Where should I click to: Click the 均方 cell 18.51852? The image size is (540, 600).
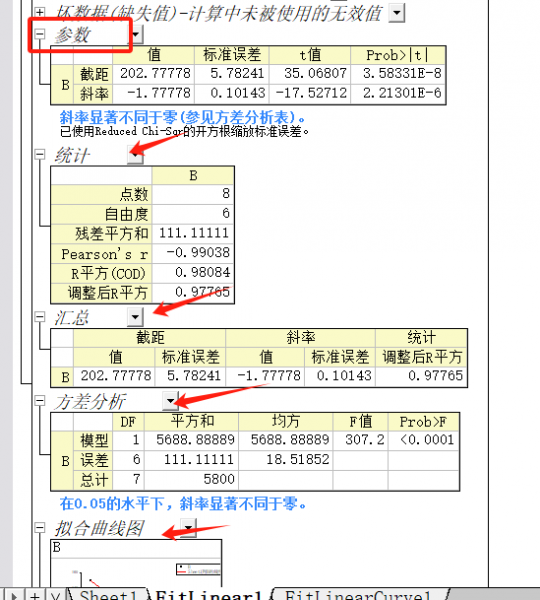pos(285,460)
